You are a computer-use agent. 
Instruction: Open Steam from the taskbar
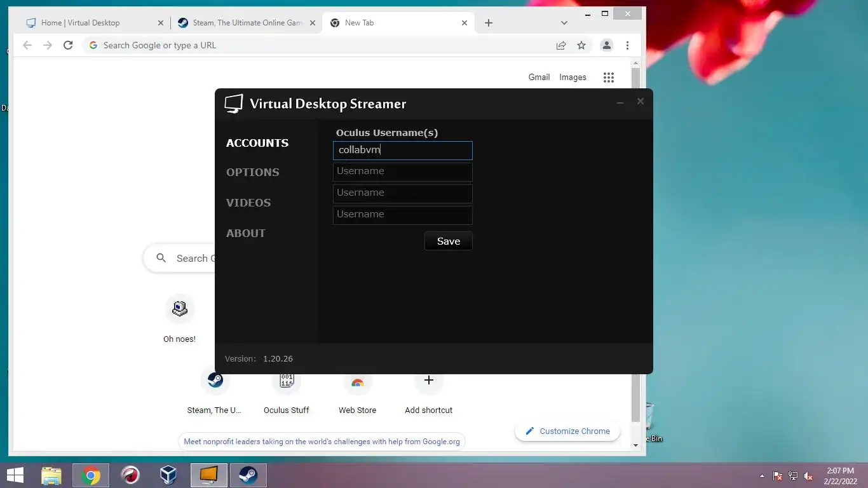tap(248, 475)
